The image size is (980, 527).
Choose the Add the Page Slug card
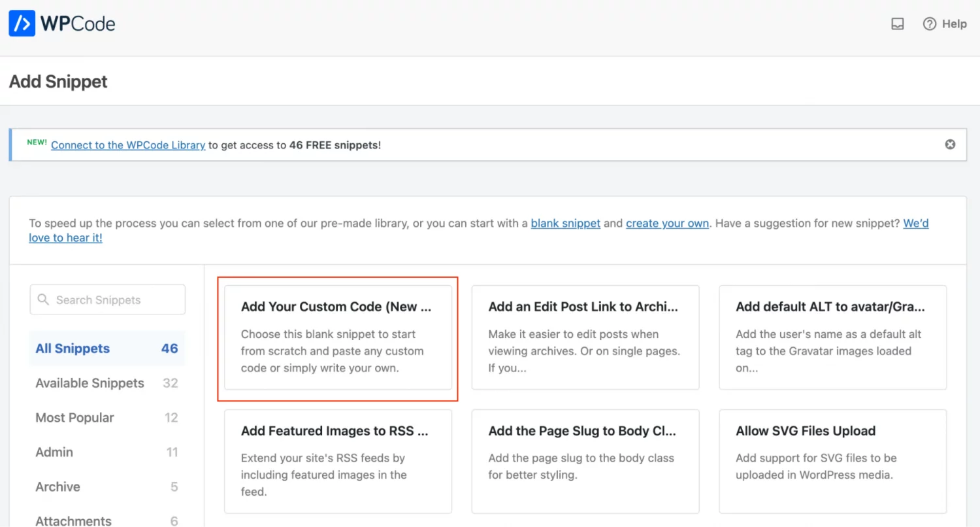[x=585, y=462]
